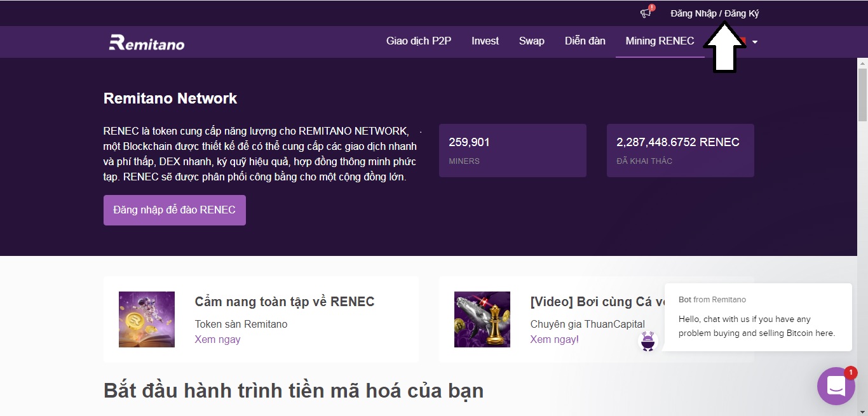The width and height of the screenshot is (868, 416).
Task: Click the Remitano logo
Action: point(147,42)
